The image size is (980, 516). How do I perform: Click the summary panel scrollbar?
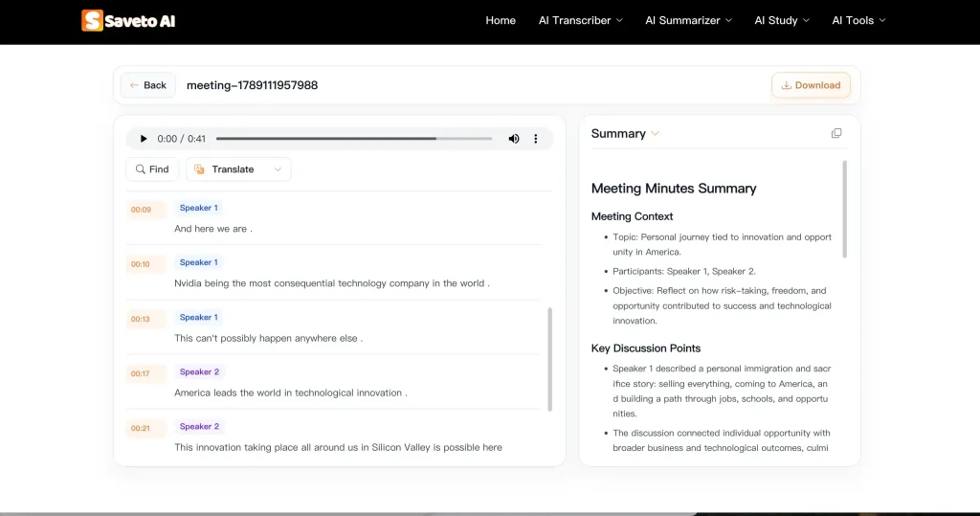pos(845,209)
